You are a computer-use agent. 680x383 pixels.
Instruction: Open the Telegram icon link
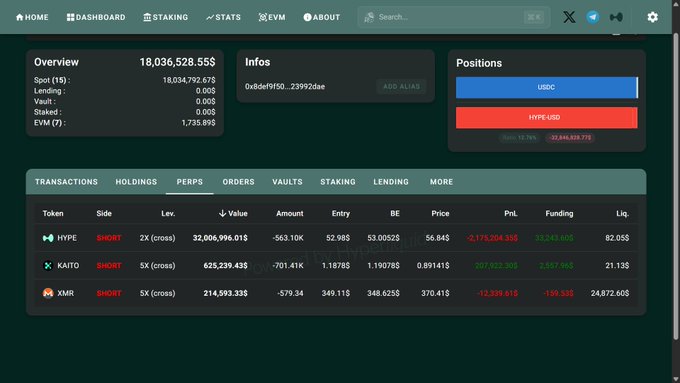pos(593,17)
